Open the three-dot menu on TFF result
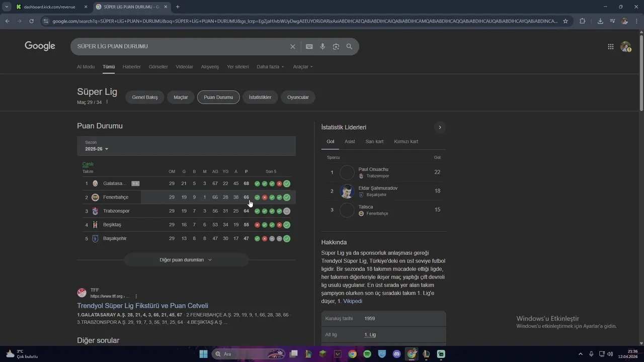Image resolution: width=644 pixels, height=362 pixels. coord(136,296)
